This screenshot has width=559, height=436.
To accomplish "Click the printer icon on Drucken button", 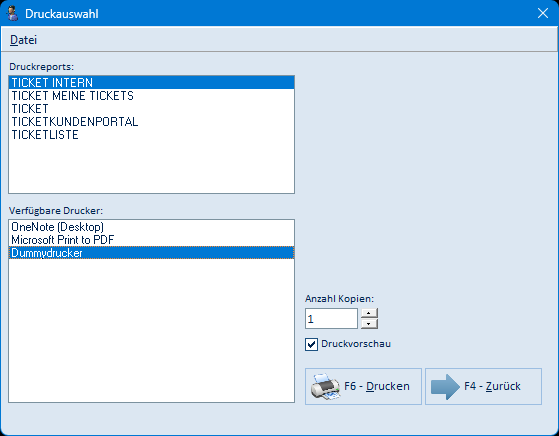I will point(325,386).
